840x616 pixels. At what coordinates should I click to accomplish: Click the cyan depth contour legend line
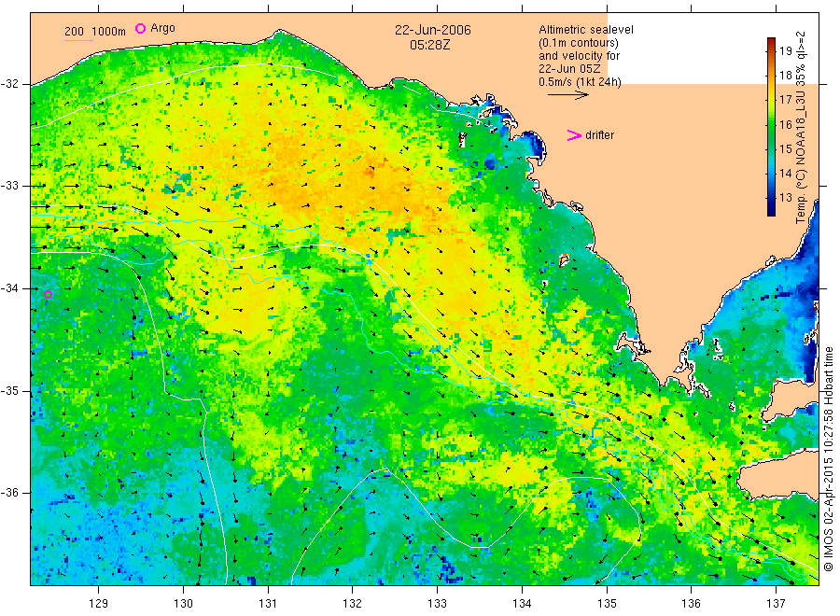78,40
